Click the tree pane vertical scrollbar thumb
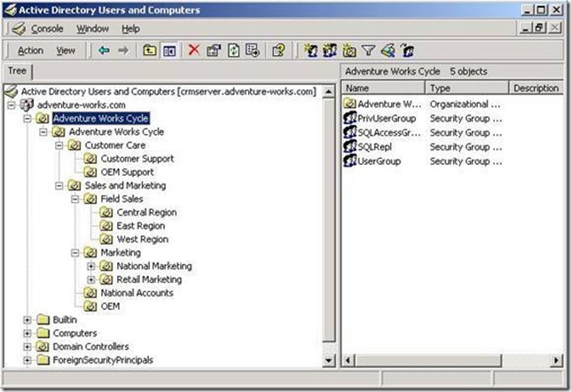This screenshot has height=392, width=571. [x=328, y=220]
